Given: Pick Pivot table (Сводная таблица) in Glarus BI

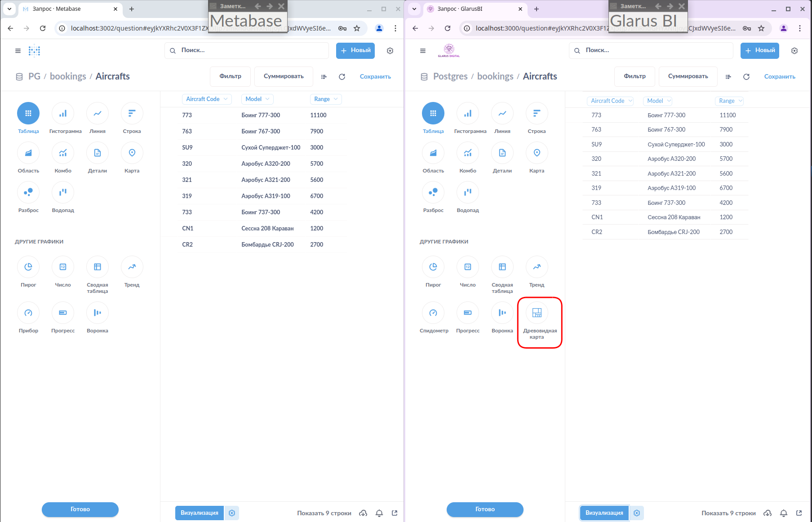Looking at the screenshot, I should coord(502,267).
